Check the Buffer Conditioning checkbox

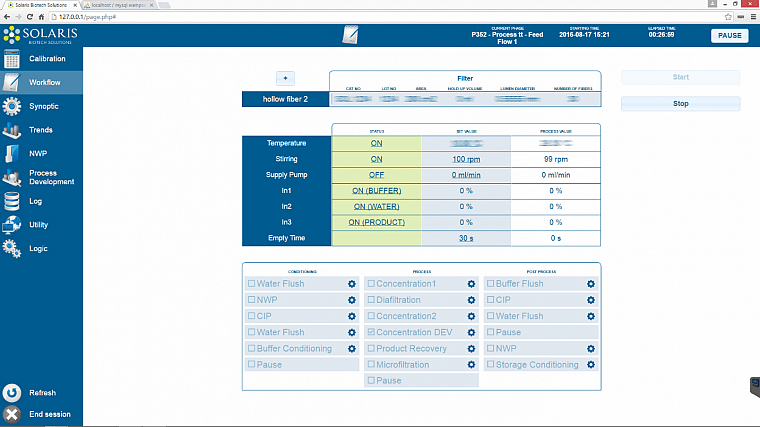252,348
